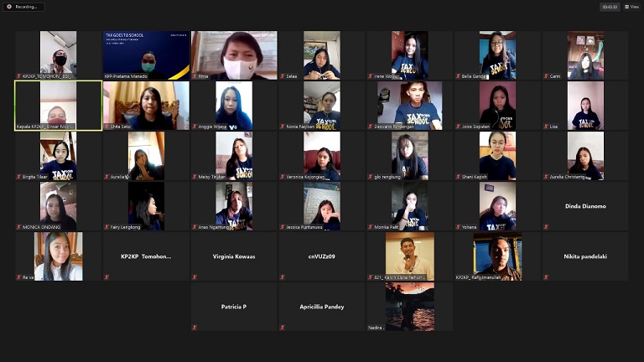Click the meeting timer display

[x=610, y=7]
